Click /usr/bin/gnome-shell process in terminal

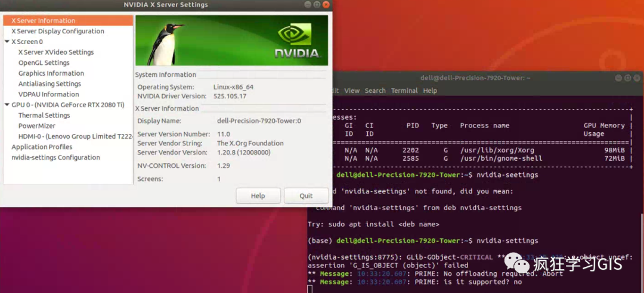[501, 158]
